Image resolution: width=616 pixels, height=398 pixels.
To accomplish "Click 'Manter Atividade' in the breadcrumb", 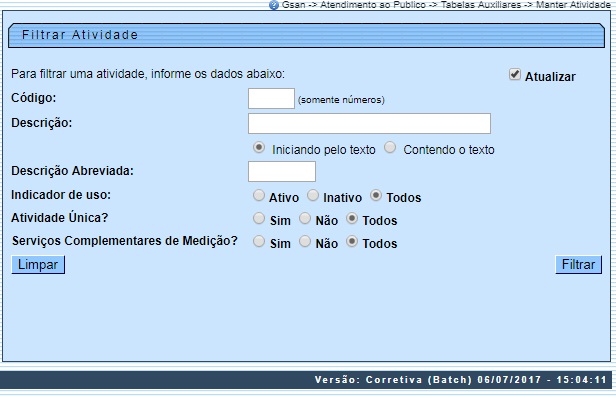I will click(x=573, y=5).
